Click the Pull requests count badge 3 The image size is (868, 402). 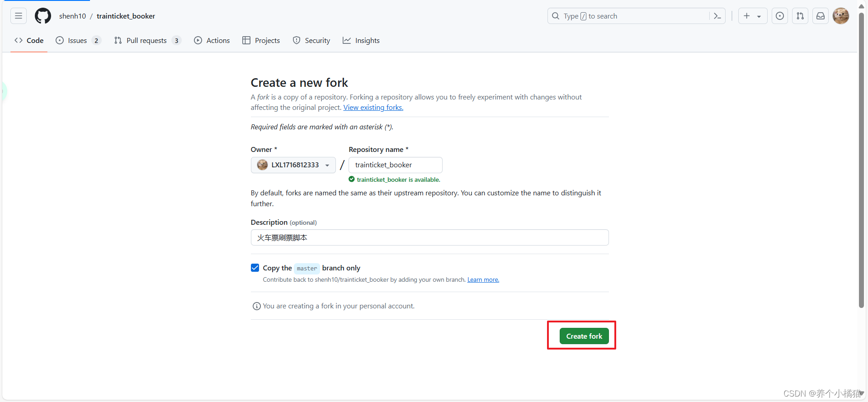click(176, 41)
